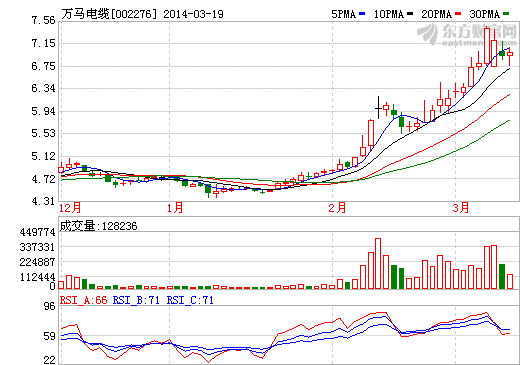The image size is (520, 365).
Task: Click the 20PMA legend label
Action: (437, 14)
